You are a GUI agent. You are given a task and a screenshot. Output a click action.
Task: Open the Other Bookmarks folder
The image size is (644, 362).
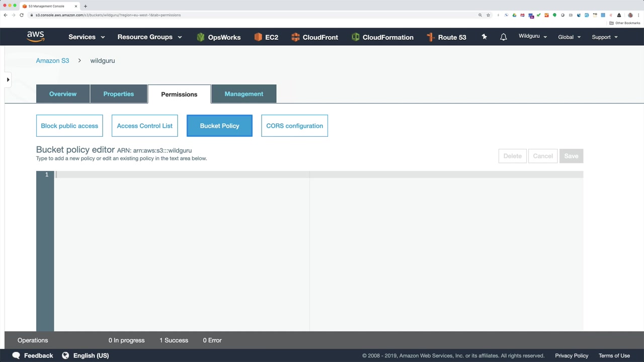(x=625, y=23)
